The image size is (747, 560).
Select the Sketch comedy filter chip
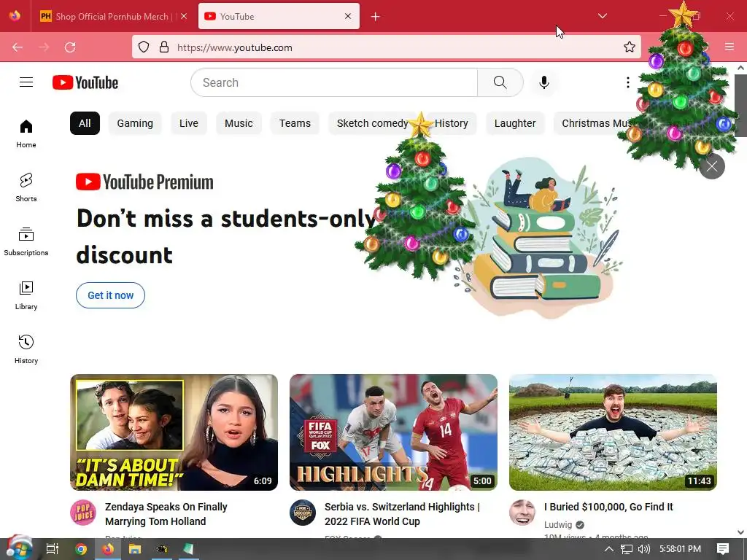(x=372, y=123)
